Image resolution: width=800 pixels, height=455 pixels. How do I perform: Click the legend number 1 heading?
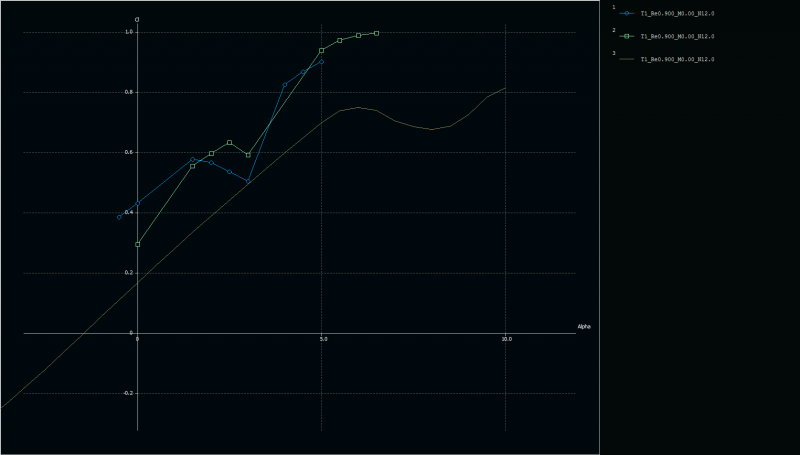[614, 6]
